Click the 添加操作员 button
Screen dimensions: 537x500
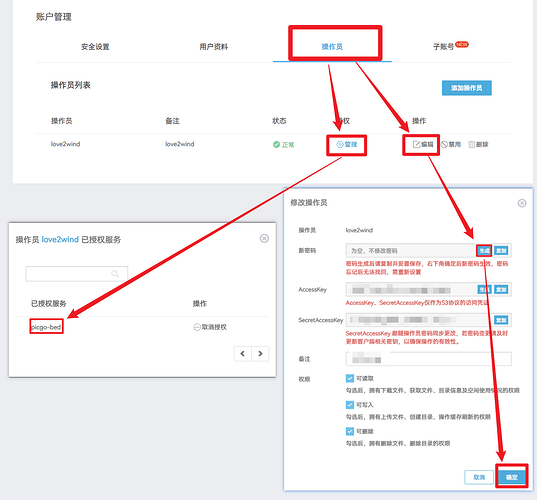point(466,88)
